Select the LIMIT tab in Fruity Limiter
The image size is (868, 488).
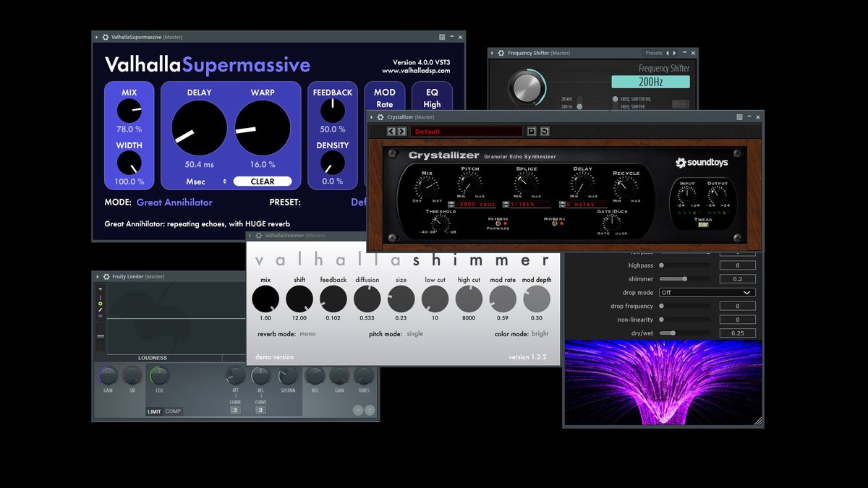click(155, 411)
